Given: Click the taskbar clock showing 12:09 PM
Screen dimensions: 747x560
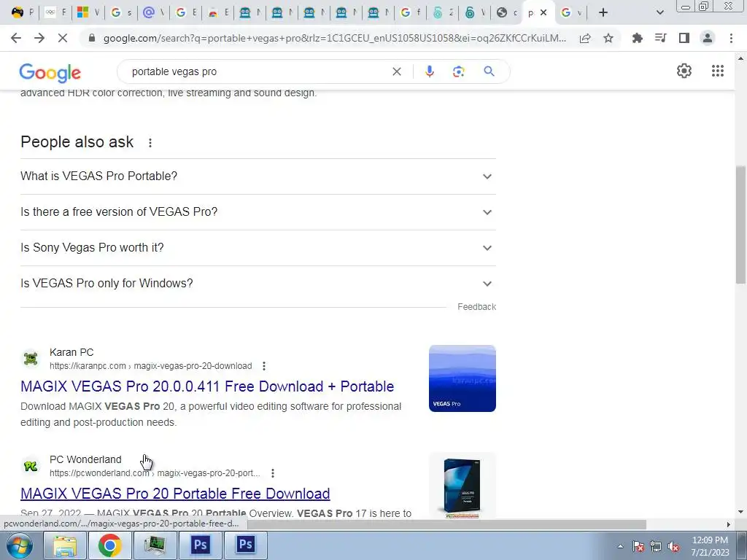Looking at the screenshot, I should 710,546.
